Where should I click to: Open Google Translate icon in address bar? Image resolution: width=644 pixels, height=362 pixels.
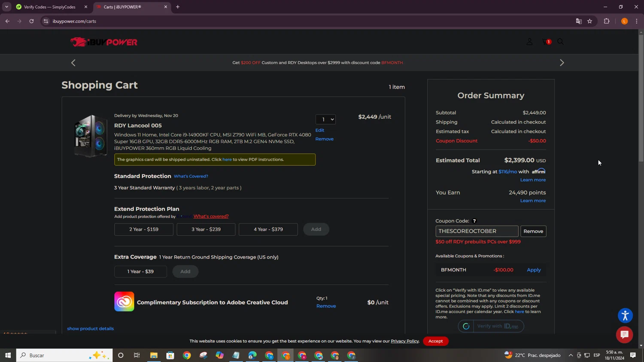pyautogui.click(x=579, y=21)
